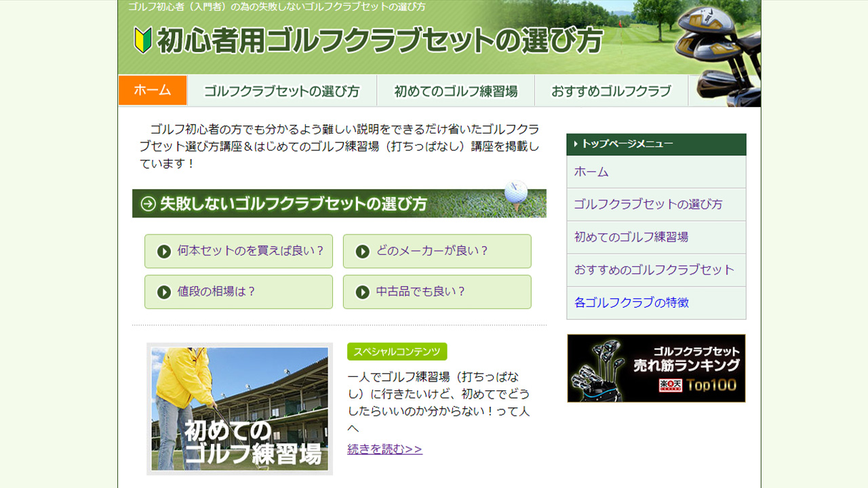Open おすすめゴルフクラブ navigation tab
This screenshot has height=488, width=868.
click(x=611, y=91)
